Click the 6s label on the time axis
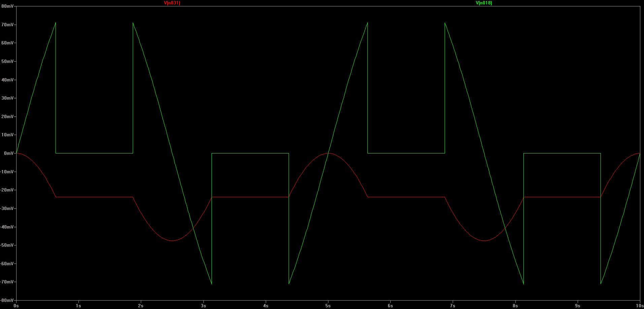The height and width of the screenshot is (309, 644). coord(390,306)
